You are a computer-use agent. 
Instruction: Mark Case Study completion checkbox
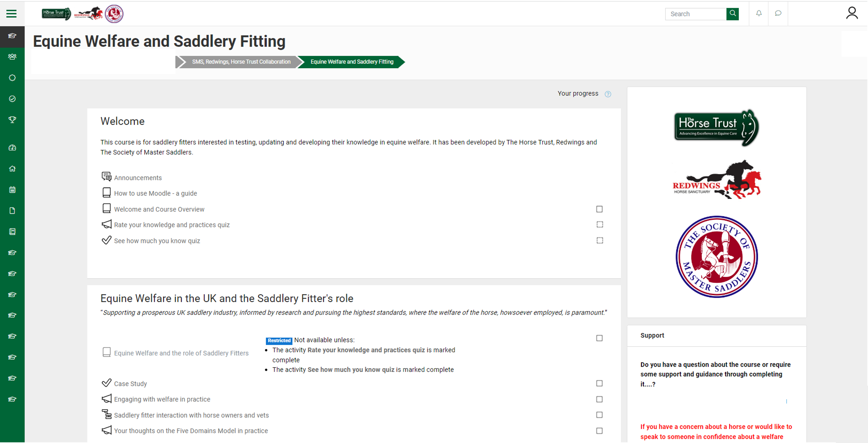pyautogui.click(x=599, y=383)
